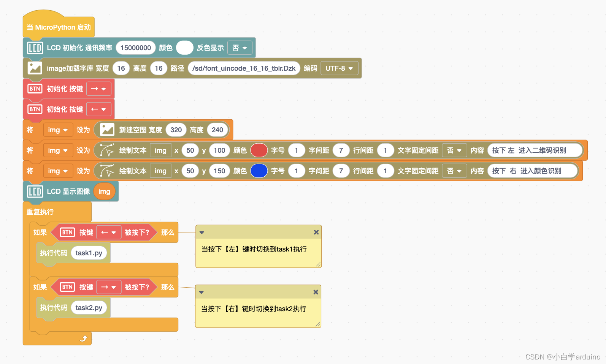This screenshot has height=364, width=606.
Task: Close the task2 comment bubble
Action: tap(316, 292)
